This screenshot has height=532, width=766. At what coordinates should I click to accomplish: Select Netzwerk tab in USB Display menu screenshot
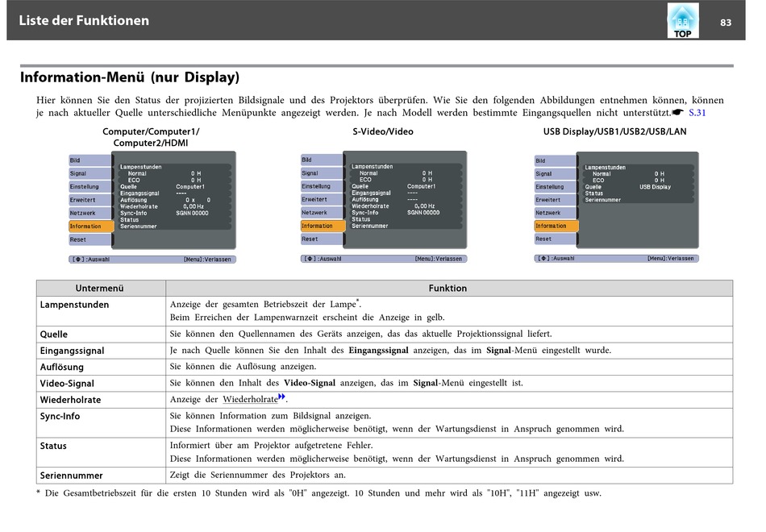coord(556,213)
